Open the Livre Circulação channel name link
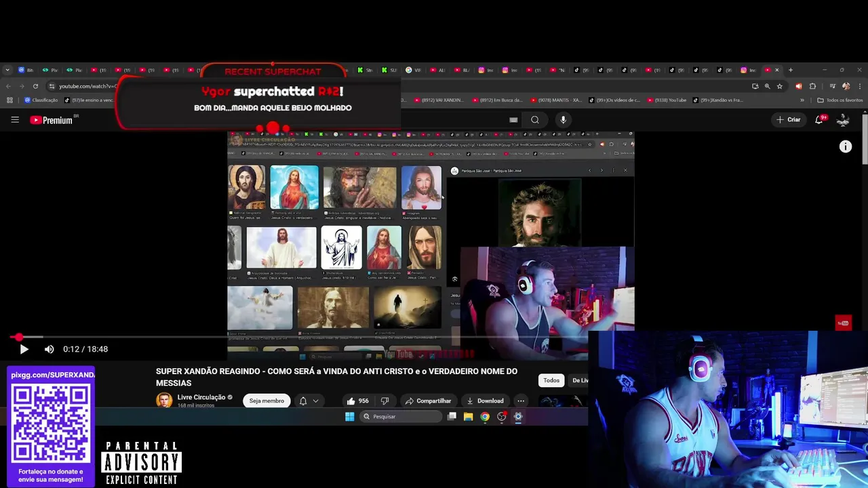The image size is (868, 488). coord(201,397)
